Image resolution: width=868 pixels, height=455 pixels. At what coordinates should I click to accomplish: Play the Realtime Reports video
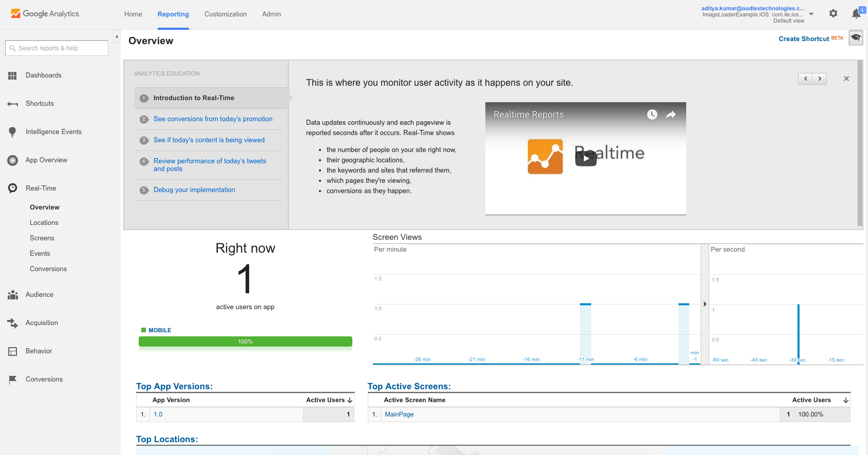(x=586, y=158)
